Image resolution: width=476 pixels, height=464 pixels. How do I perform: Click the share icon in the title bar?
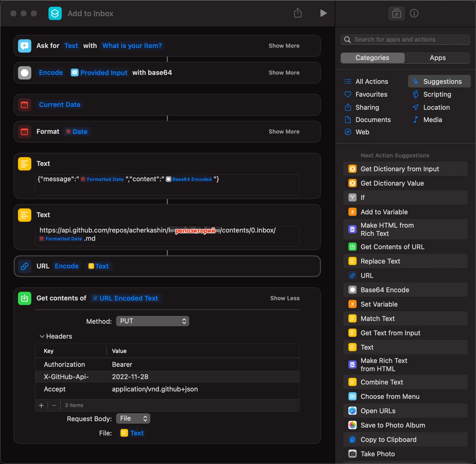pos(298,13)
